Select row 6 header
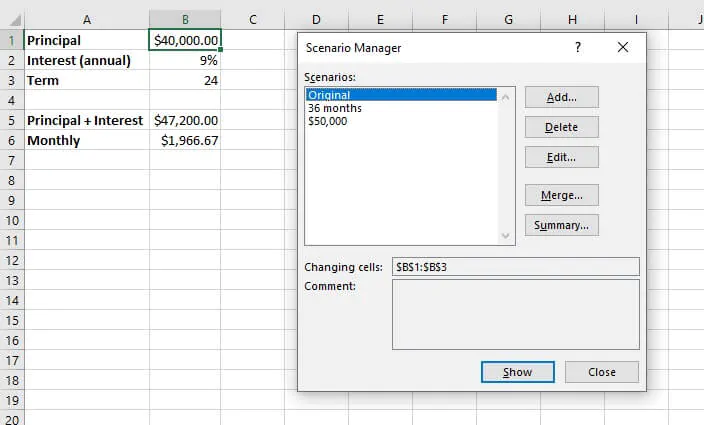The image size is (704, 425). click(x=12, y=140)
